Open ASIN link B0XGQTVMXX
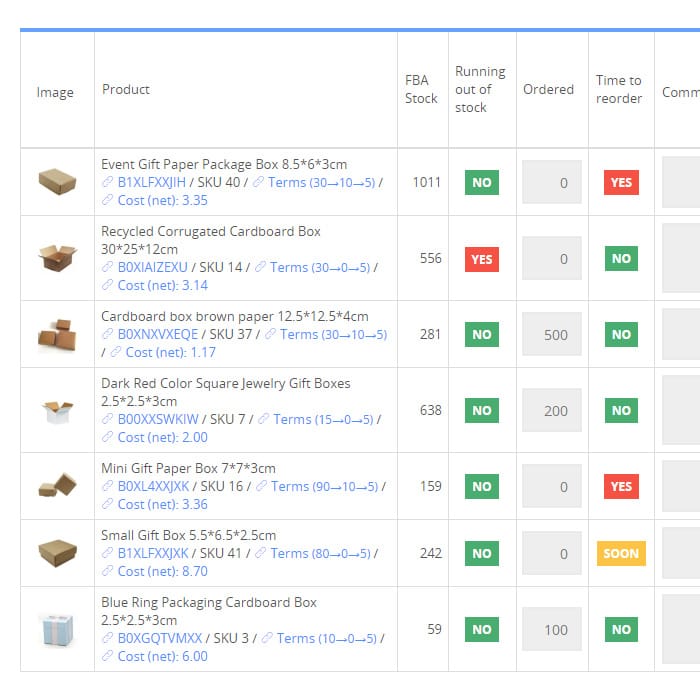This screenshot has width=700, height=700. pyautogui.click(x=160, y=638)
